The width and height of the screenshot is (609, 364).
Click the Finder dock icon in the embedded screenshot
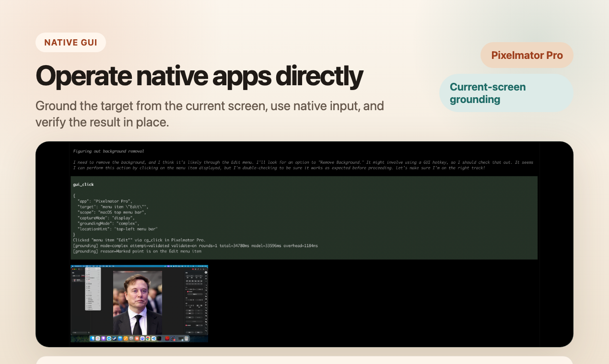click(x=92, y=339)
